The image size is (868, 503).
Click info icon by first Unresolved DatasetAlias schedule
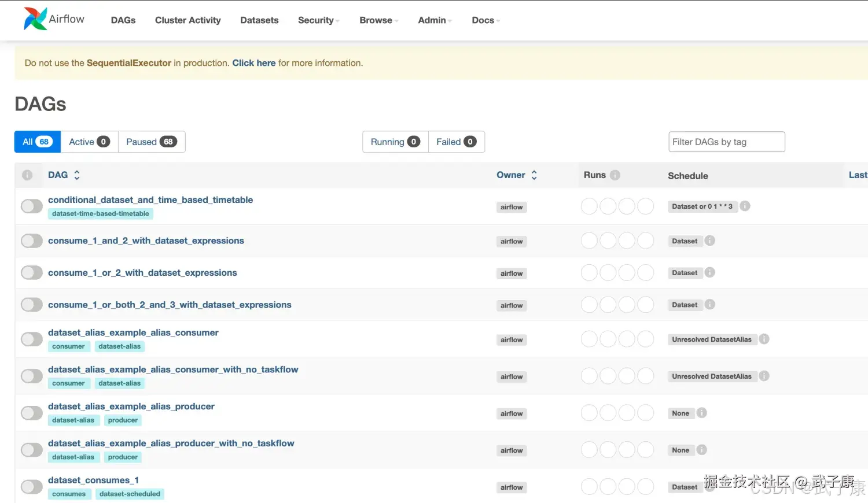pos(764,339)
